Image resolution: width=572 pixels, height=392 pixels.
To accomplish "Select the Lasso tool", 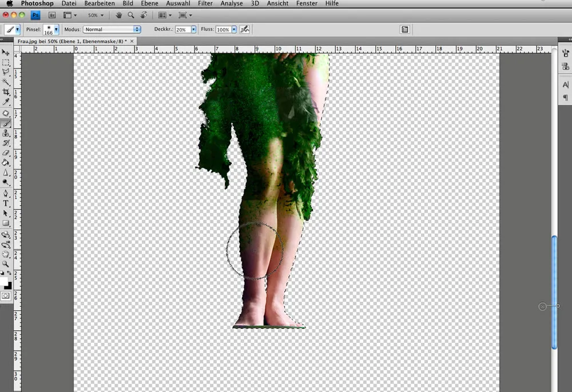I will [7, 72].
